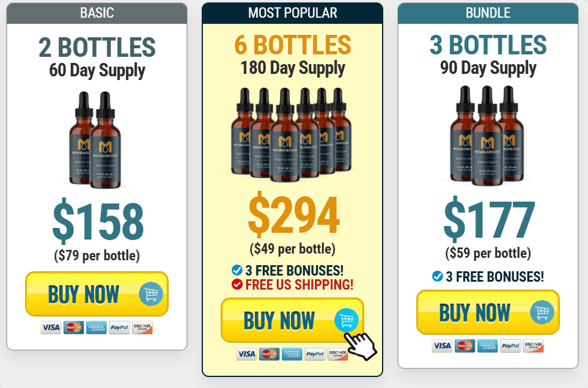Click the cart icon in Bundle Buy Now

542,312
